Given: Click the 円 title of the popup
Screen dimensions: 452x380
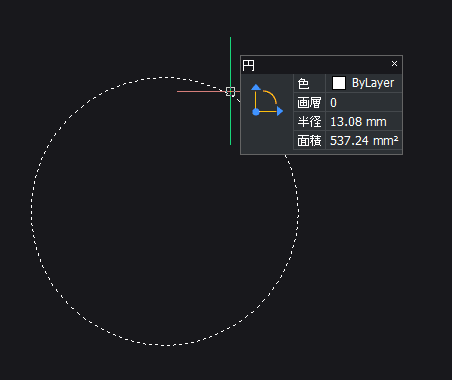Looking at the screenshot, I should point(249,65).
